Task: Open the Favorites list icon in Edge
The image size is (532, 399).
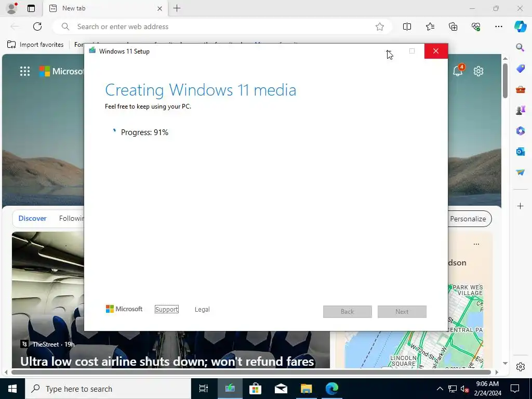Action: coord(430,26)
